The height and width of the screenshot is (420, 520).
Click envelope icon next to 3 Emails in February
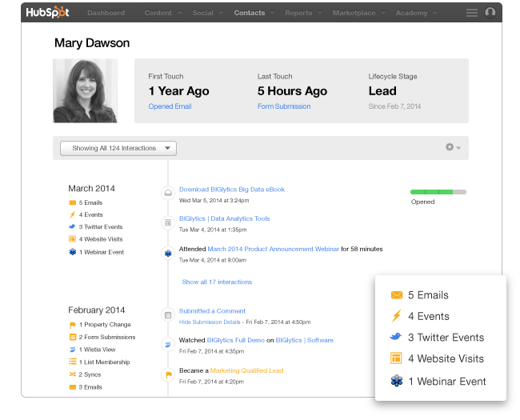point(73,387)
